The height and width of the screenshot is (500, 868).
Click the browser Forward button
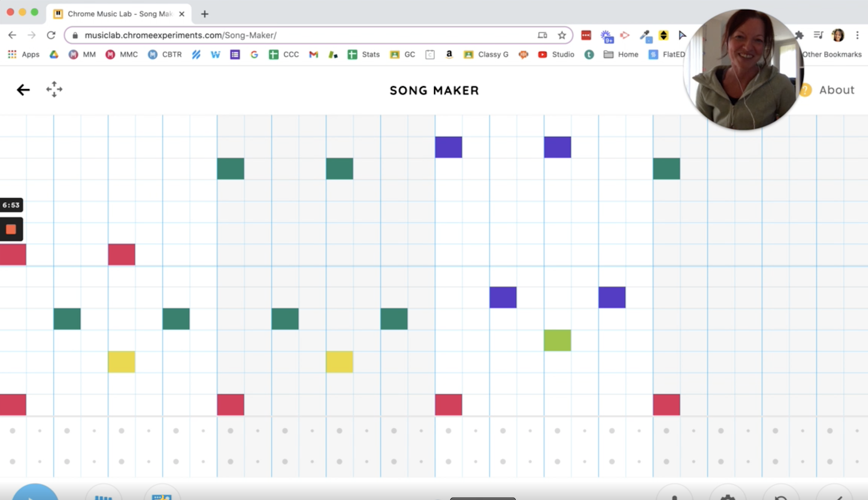click(31, 35)
